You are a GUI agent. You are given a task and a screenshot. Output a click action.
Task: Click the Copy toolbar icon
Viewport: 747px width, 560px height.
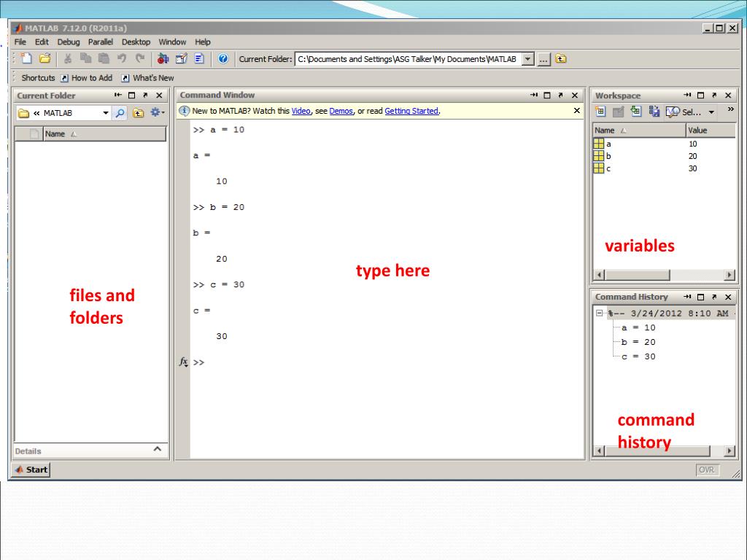coord(86,58)
